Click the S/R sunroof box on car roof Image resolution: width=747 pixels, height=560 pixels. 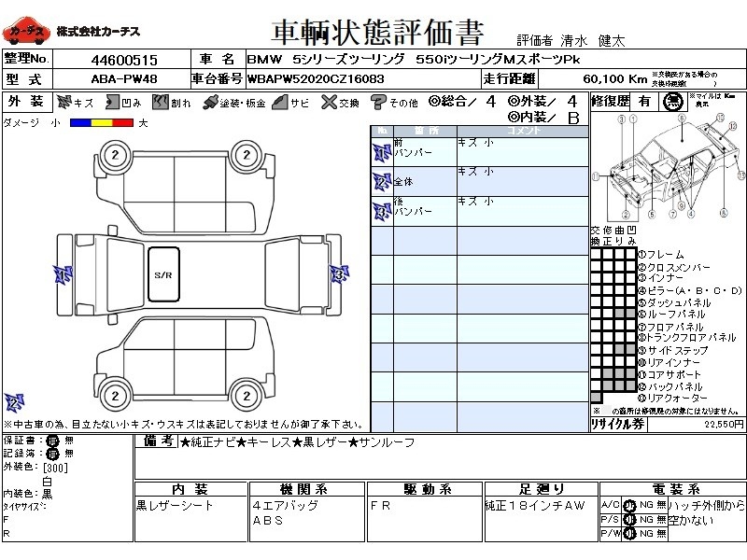coord(163,274)
